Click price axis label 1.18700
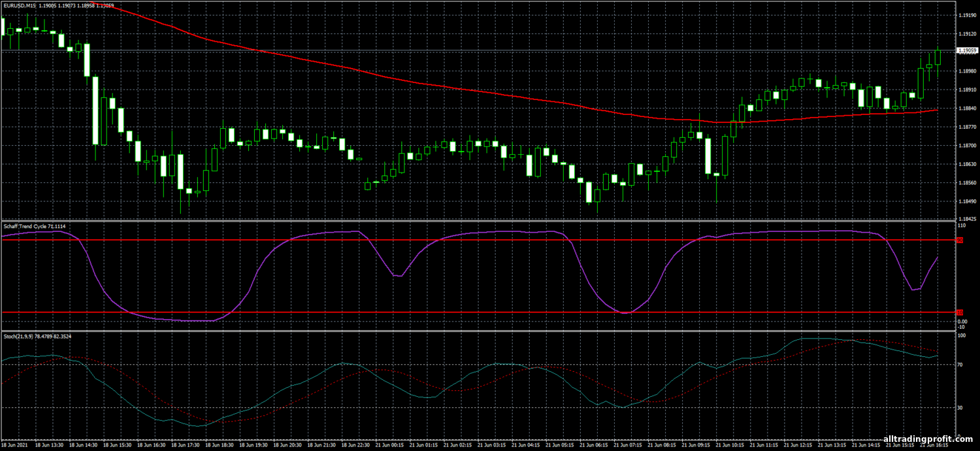 point(967,146)
